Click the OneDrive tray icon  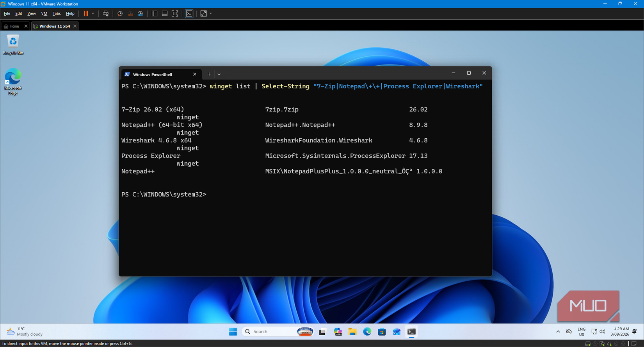[569, 332]
